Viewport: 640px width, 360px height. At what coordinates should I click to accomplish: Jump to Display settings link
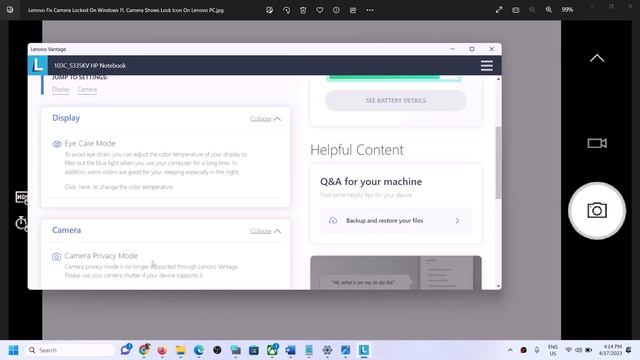[60, 89]
